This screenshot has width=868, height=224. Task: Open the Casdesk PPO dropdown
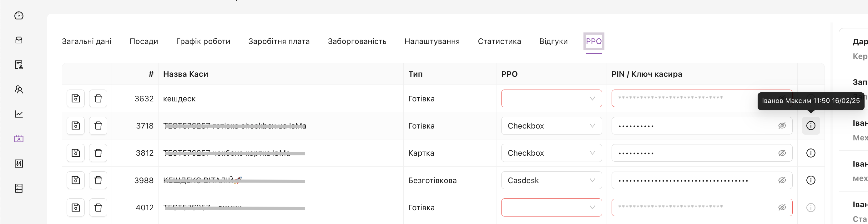[x=551, y=180]
